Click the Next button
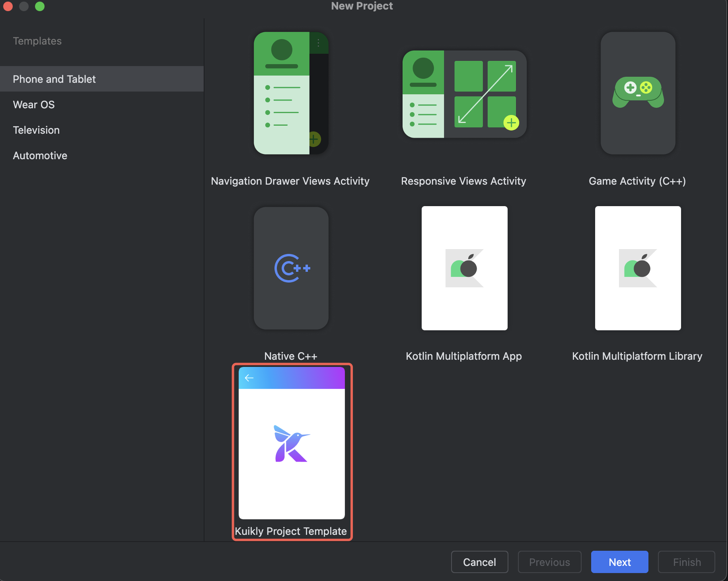728x581 pixels. 620,562
